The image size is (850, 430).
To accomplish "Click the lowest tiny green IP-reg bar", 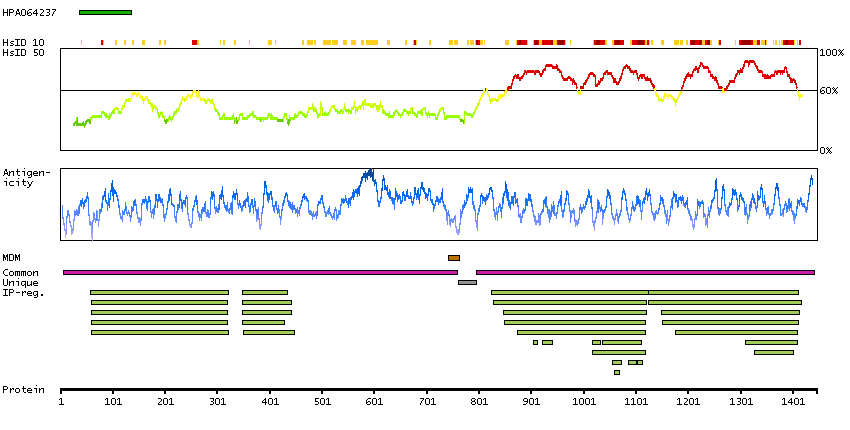I will [617, 372].
